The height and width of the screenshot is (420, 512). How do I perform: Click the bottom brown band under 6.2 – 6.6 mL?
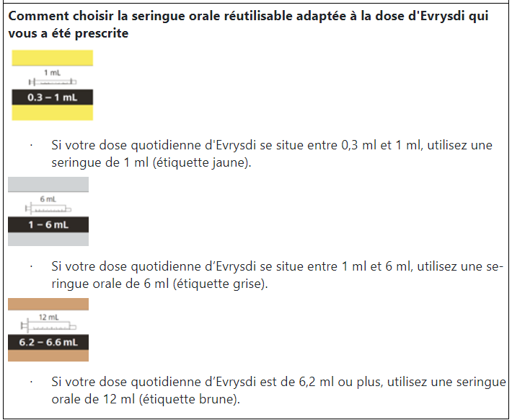[48, 356]
